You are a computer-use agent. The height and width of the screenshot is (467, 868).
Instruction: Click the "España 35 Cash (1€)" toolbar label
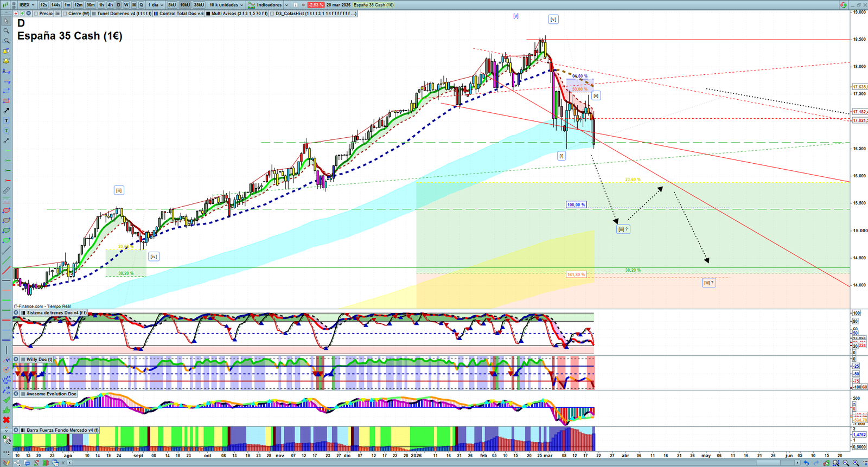click(x=374, y=5)
